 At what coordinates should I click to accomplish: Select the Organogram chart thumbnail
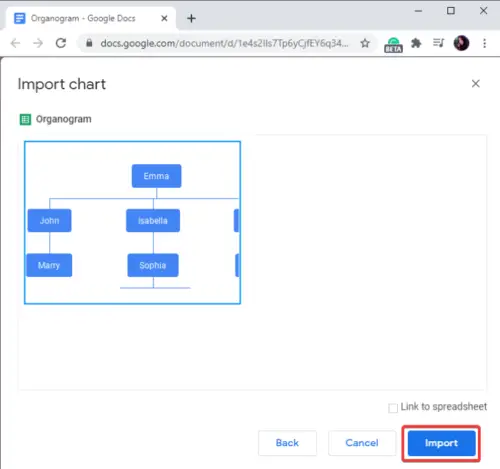(x=132, y=222)
